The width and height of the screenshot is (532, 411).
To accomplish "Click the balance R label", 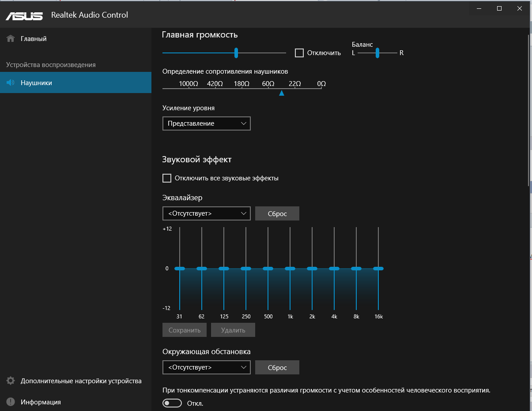I will tap(401, 53).
